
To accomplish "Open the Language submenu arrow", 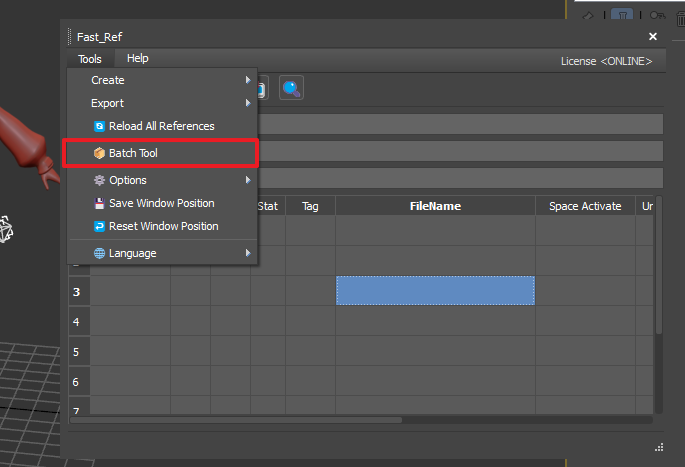I will (247, 253).
